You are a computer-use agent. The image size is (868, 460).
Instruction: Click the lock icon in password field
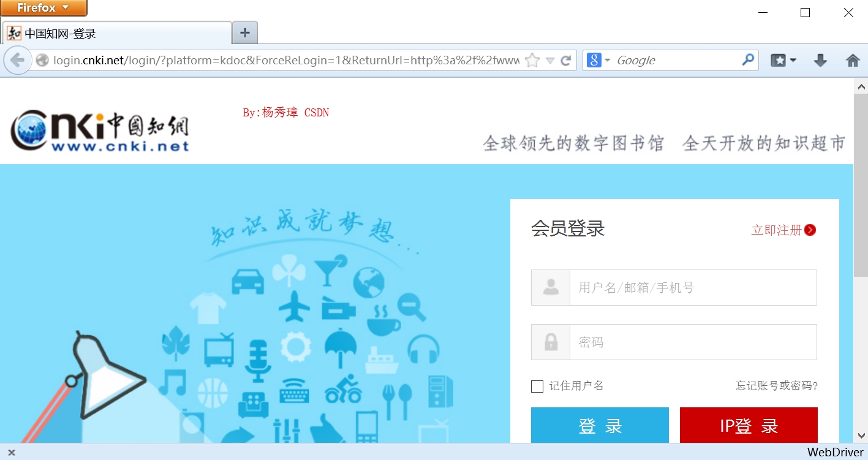pos(551,342)
